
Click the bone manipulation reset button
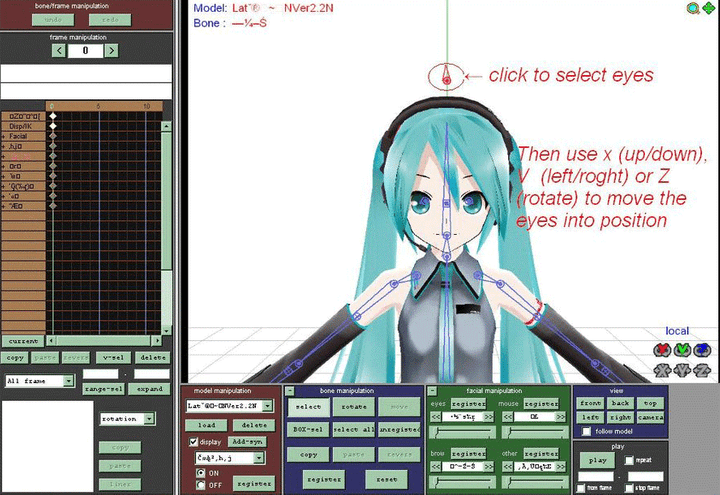pyautogui.click(x=386, y=479)
